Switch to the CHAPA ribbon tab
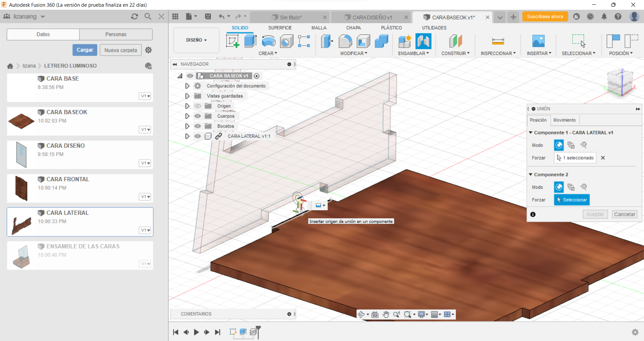Image resolution: width=644 pixels, height=341 pixels. [x=354, y=28]
